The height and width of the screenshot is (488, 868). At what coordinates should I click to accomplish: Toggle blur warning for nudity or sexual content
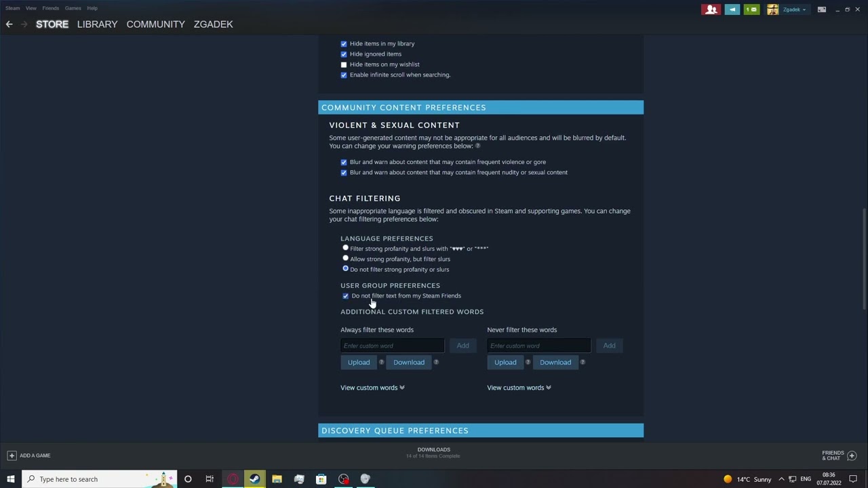[344, 173]
